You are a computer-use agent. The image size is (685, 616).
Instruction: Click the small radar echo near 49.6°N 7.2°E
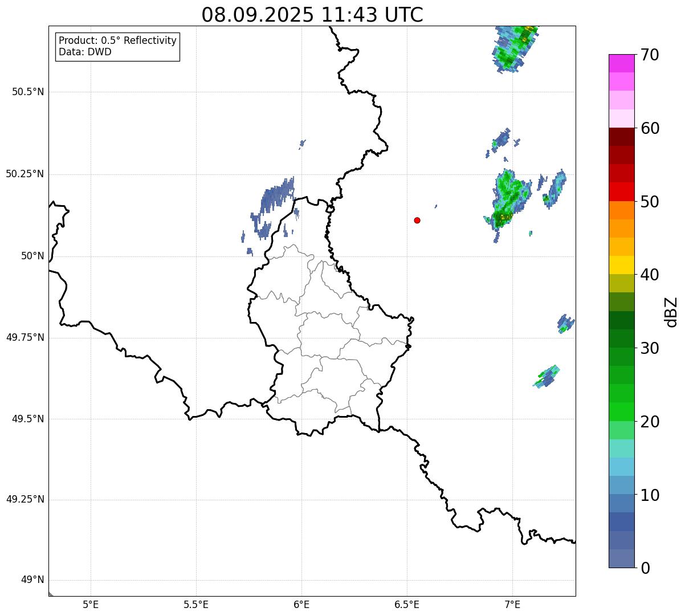click(x=547, y=377)
